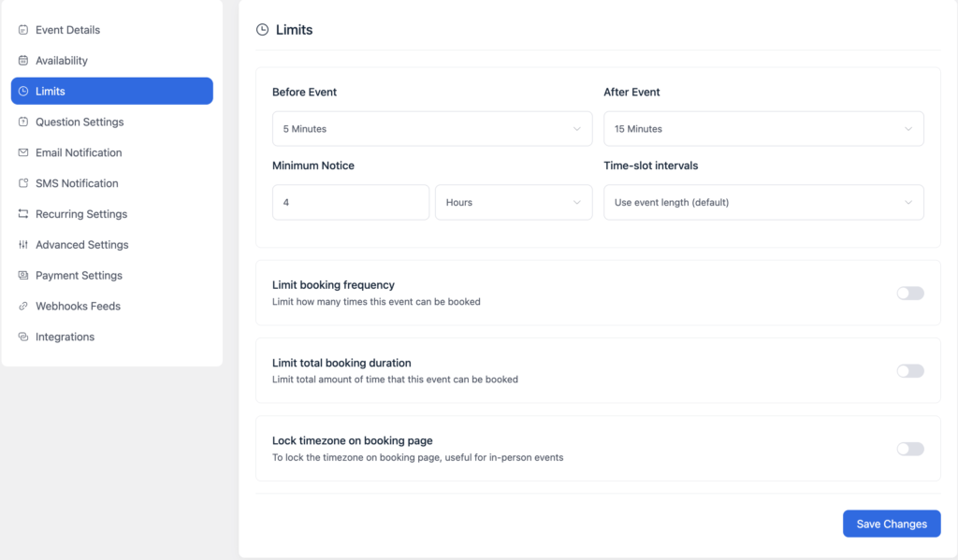This screenshot has height=560, width=958.
Task: Toggle Lock timezone on booking page
Action: click(909, 449)
